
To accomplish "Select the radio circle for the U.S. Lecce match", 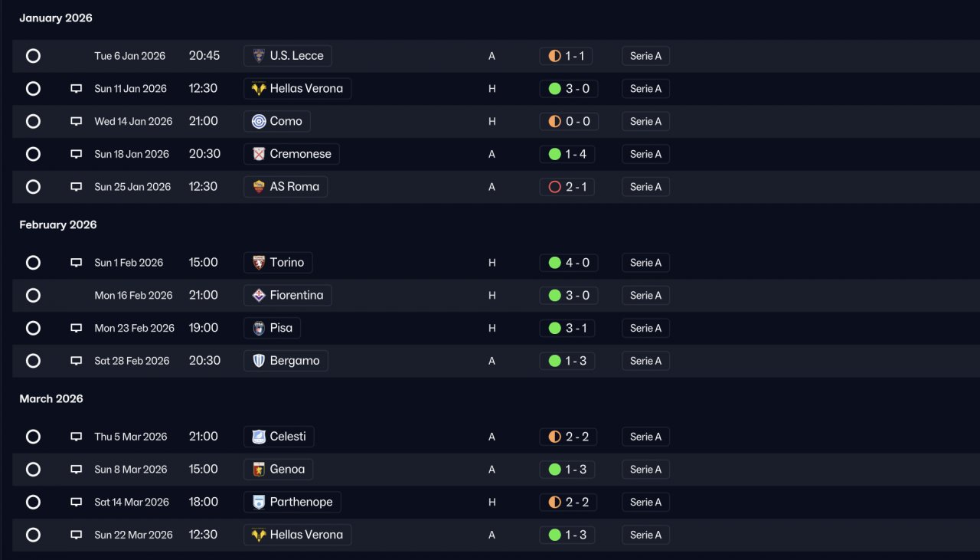I will tap(33, 56).
